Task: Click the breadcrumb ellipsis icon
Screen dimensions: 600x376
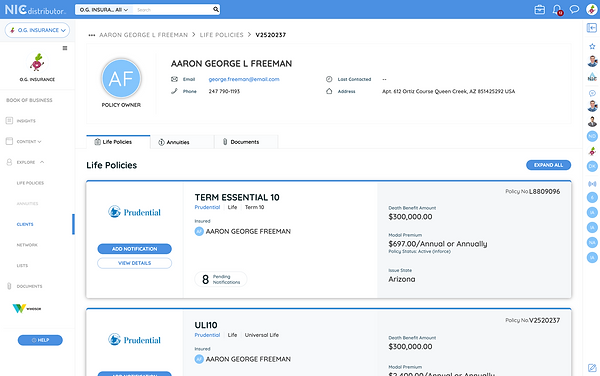Action: [x=91, y=35]
